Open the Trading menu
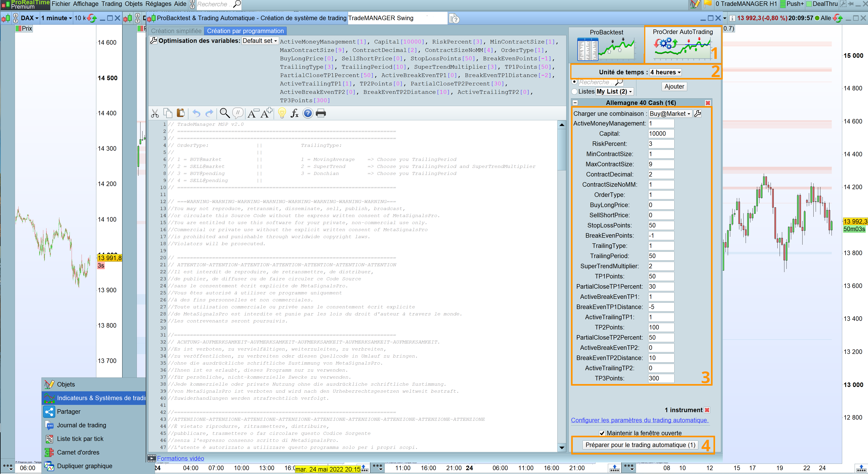The height and width of the screenshot is (474, 868). coord(111,4)
